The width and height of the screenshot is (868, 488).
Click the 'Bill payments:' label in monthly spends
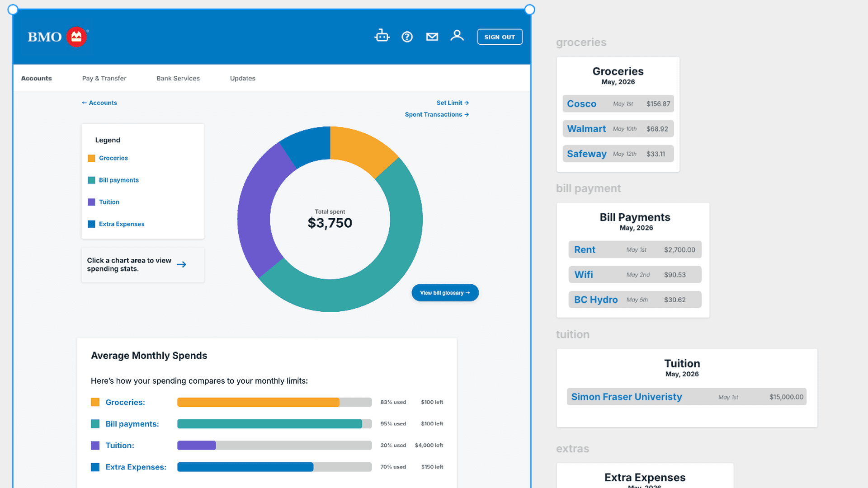coord(132,424)
